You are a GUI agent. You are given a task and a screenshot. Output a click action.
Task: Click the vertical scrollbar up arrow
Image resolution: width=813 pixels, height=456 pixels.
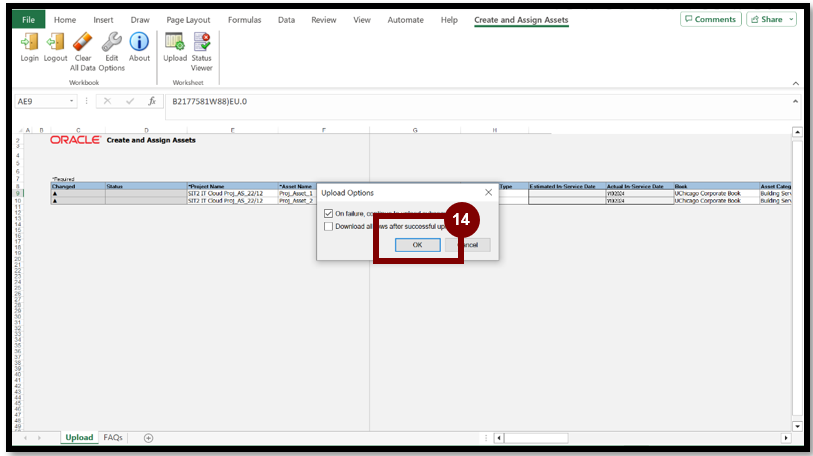[x=797, y=132]
